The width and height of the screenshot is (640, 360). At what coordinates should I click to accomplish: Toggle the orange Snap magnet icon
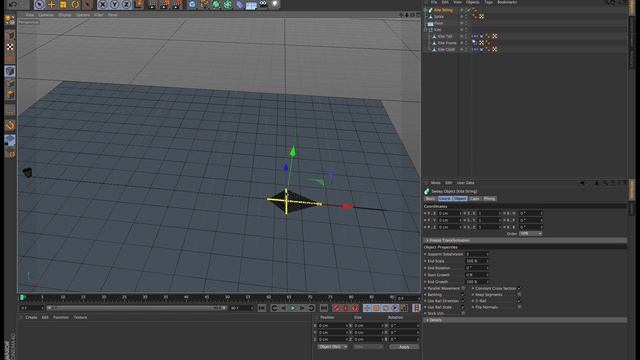(10, 126)
